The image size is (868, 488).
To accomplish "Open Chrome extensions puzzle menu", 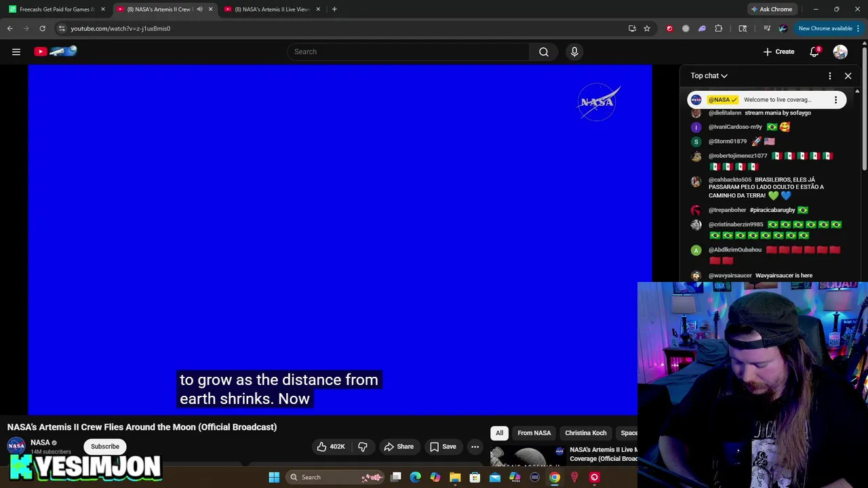I will (719, 28).
